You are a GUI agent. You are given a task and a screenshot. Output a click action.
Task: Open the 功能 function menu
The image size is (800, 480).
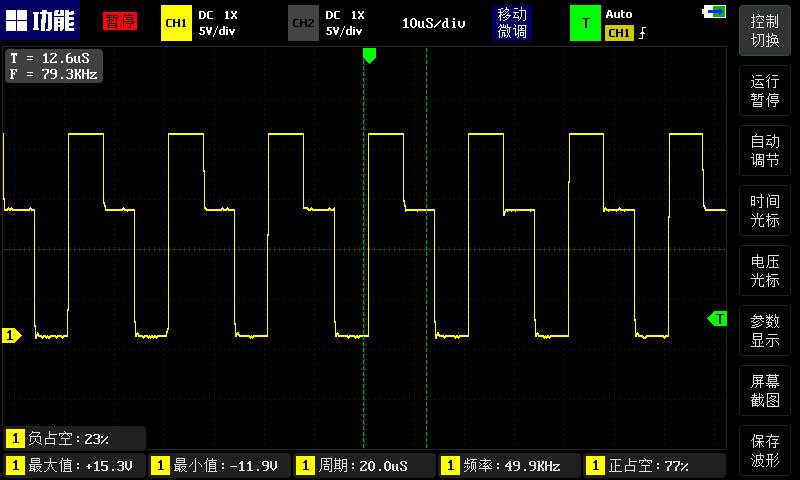coord(40,22)
